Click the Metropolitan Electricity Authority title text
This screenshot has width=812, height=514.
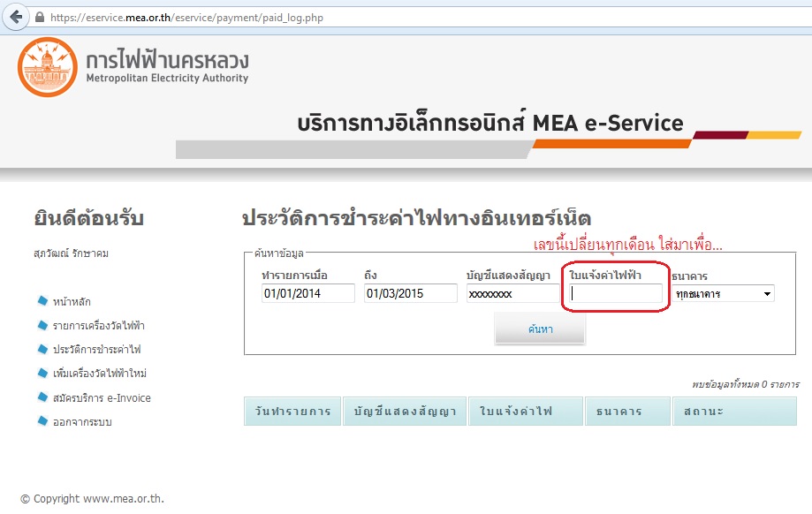tap(167, 79)
